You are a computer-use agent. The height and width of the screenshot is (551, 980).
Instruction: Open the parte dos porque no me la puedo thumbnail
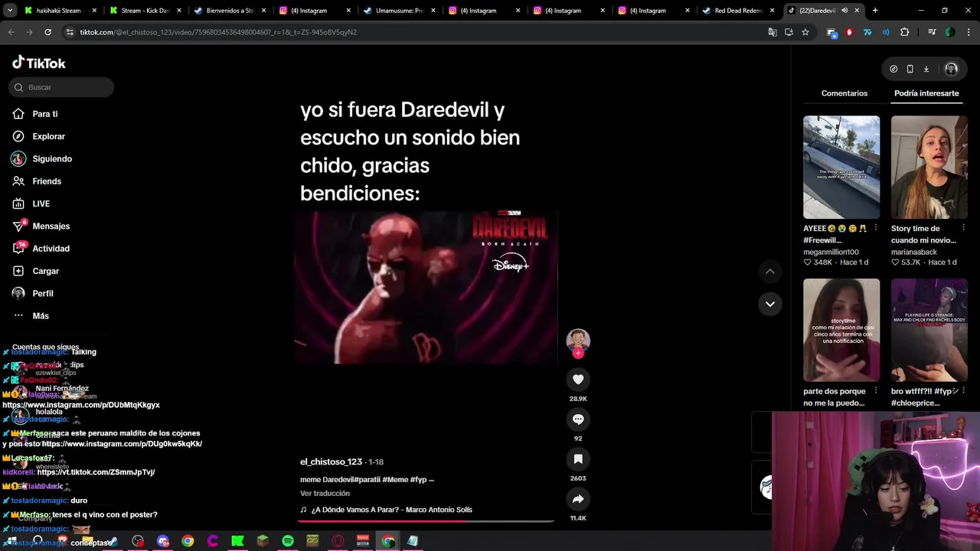[x=841, y=330]
